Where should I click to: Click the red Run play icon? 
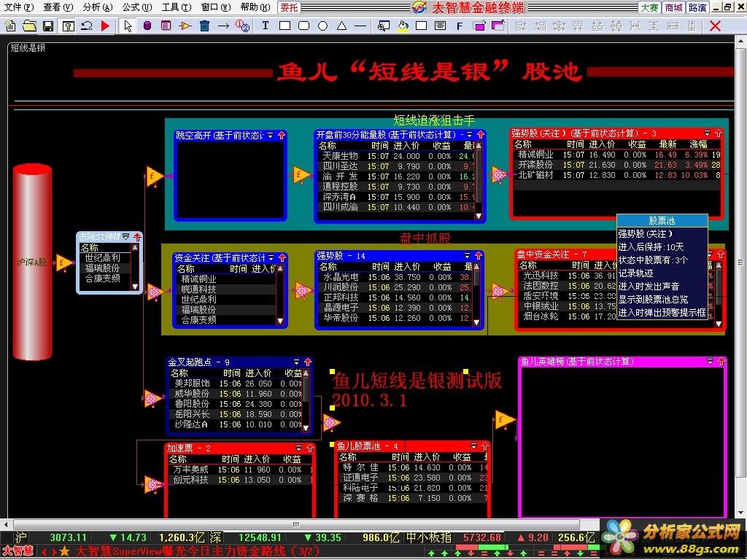[105, 26]
